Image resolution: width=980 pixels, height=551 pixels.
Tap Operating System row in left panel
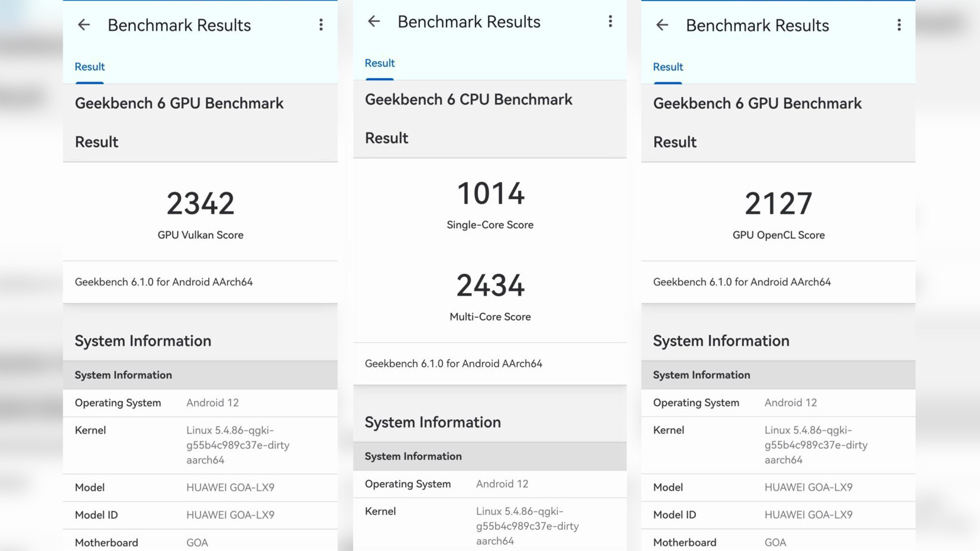tap(200, 403)
